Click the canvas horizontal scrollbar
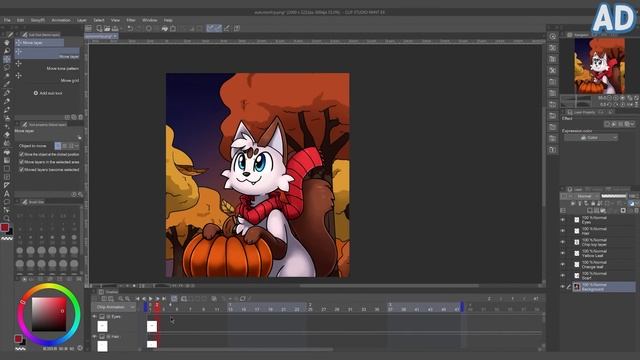Image resolution: width=640 pixels, height=360 pixels. (x=389, y=286)
